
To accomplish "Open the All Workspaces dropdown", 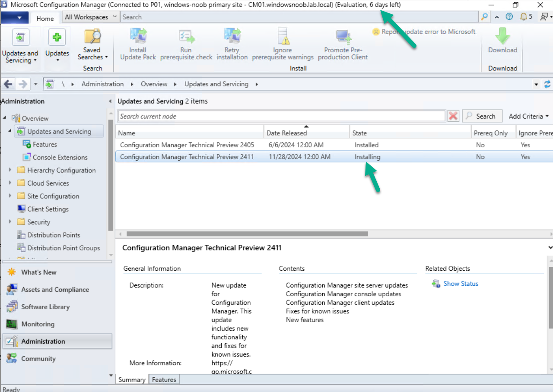I will [x=91, y=17].
